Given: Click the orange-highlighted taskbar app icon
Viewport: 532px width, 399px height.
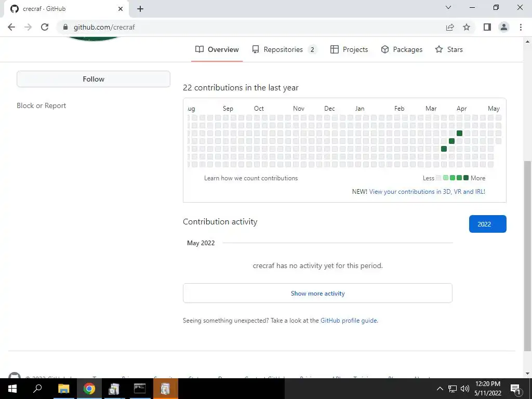Looking at the screenshot, I should coord(165,389).
